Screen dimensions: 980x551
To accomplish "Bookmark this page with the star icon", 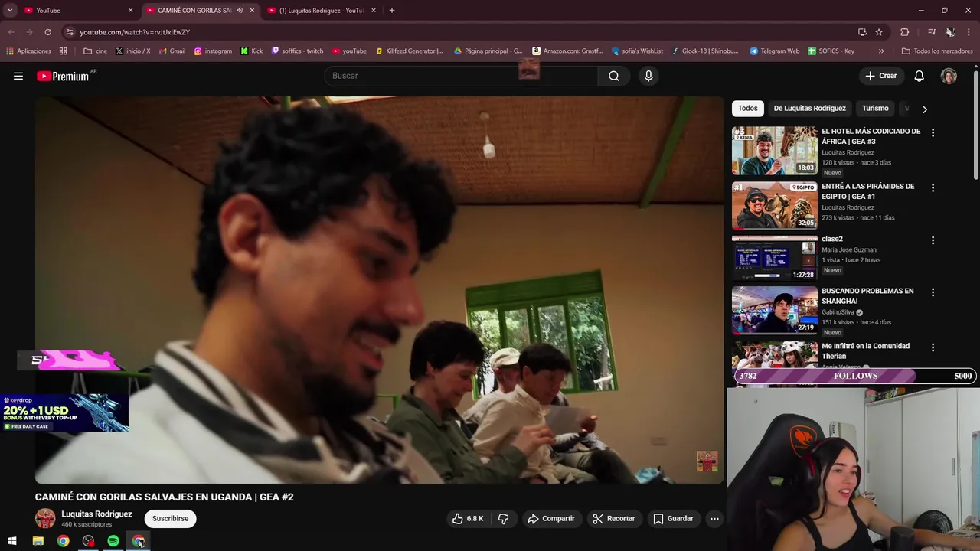I will click(879, 32).
